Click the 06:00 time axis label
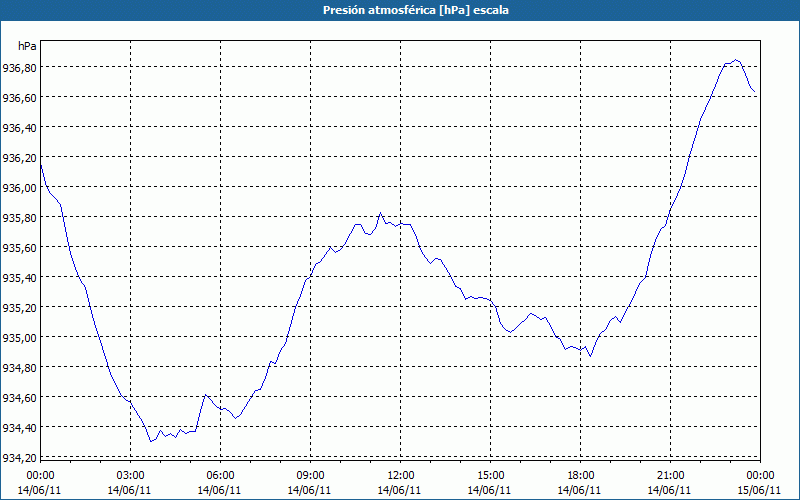This screenshot has width=800, height=500. tap(220, 476)
